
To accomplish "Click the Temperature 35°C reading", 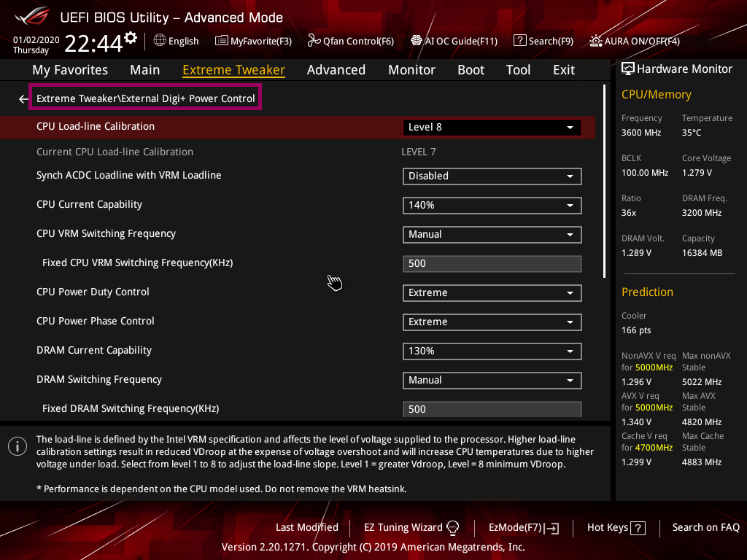I will [x=692, y=133].
